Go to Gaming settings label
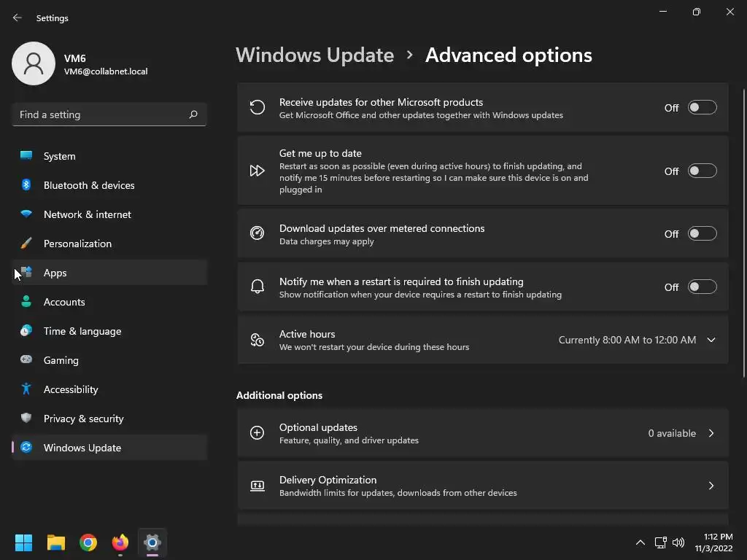747x560 pixels. pos(61,360)
